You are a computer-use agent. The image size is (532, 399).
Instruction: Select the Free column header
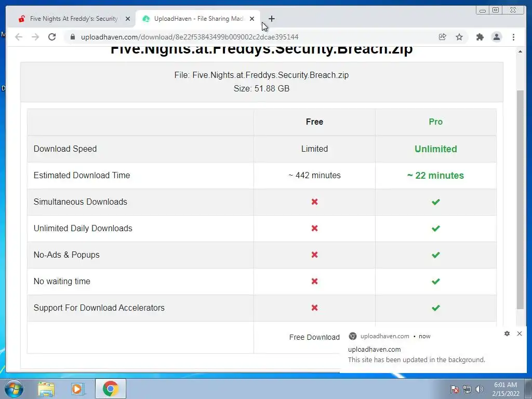pyautogui.click(x=314, y=122)
